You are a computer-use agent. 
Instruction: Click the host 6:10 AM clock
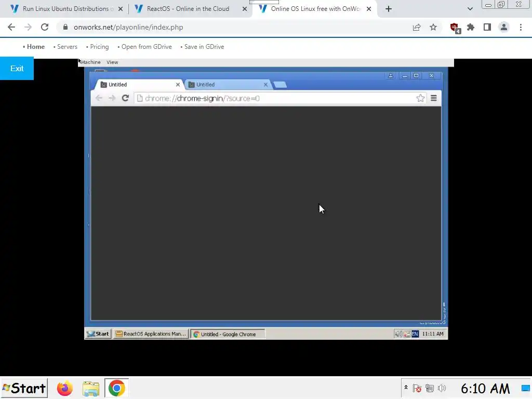tap(485, 389)
